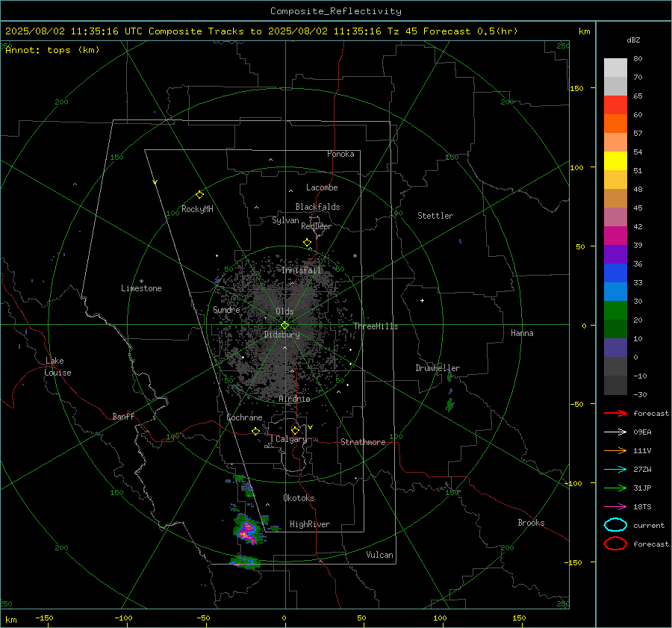This screenshot has height=628, width=672.
Task: Select the topmost light gray dBZ swatch
Action: (615, 68)
